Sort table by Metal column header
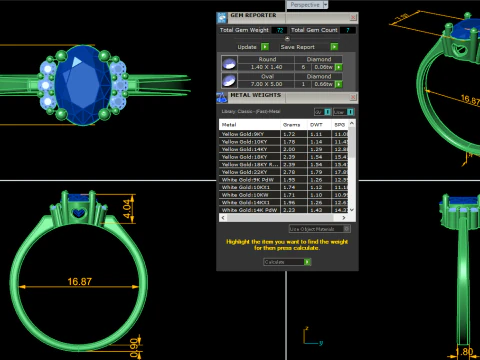This screenshot has width=480, height=360. click(x=249, y=125)
